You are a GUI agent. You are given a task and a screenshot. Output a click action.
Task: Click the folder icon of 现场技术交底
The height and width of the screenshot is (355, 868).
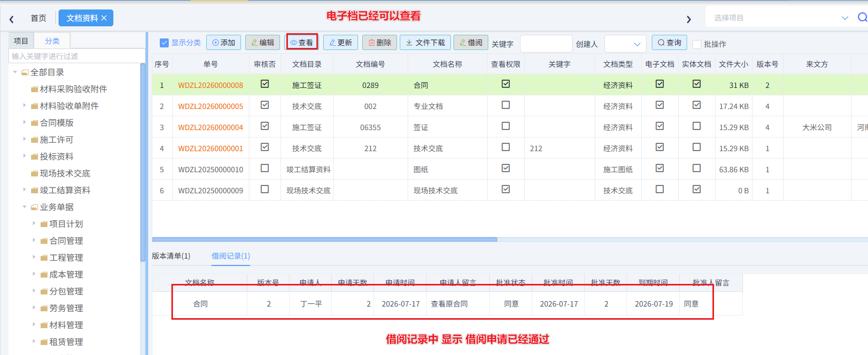(x=34, y=173)
